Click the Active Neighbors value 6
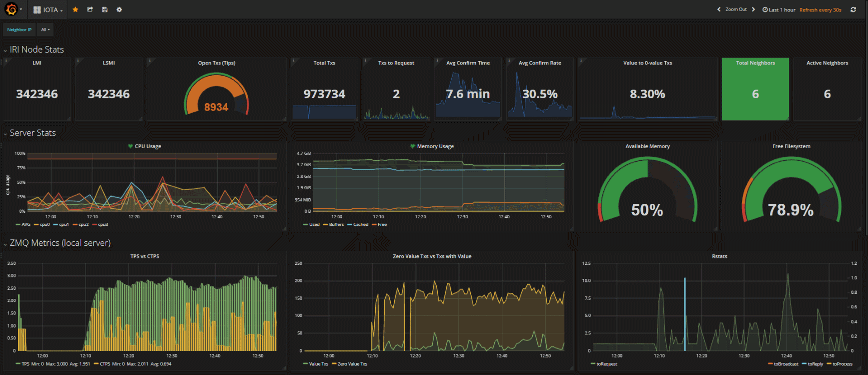The height and width of the screenshot is (375, 868). 827,94
